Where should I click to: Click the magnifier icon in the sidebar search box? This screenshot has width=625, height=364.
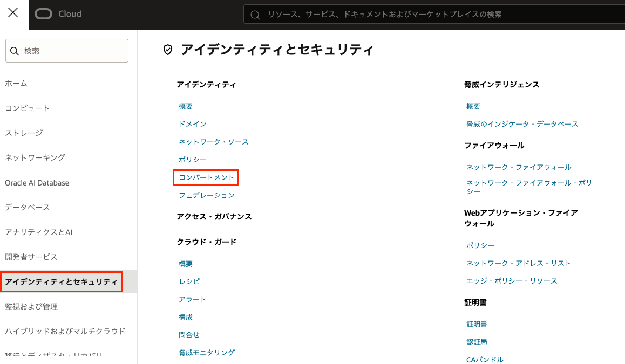tap(15, 51)
